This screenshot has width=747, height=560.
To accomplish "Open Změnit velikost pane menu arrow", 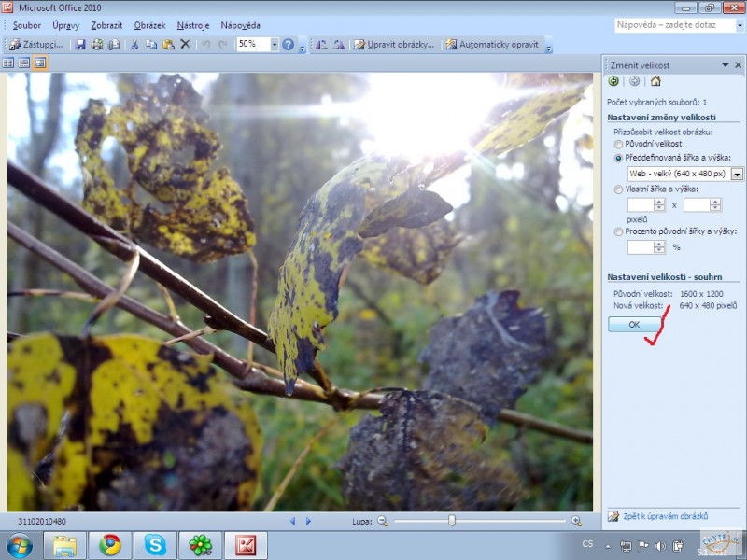I will pyautogui.click(x=726, y=65).
